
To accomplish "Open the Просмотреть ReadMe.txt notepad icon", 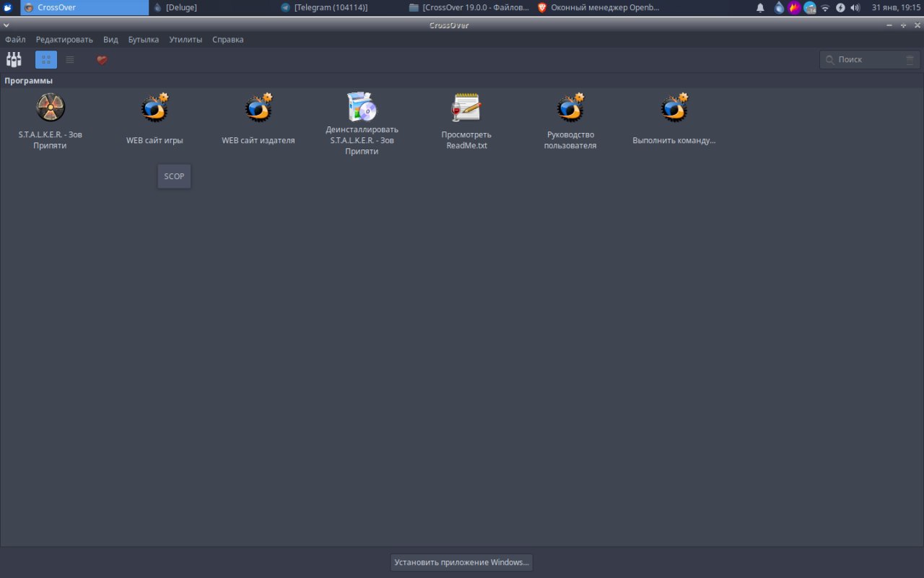I will tap(466, 108).
